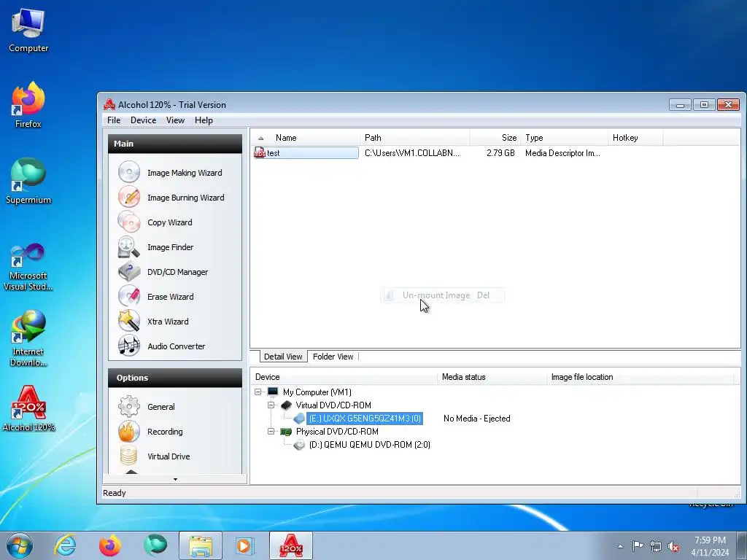Click the Image file location column header
The image size is (747, 560).
(640, 377)
